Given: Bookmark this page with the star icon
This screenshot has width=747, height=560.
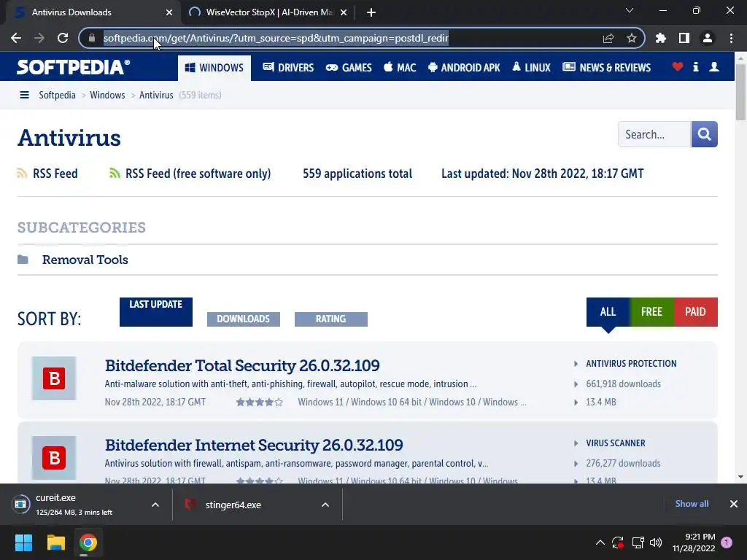Looking at the screenshot, I should [x=632, y=38].
